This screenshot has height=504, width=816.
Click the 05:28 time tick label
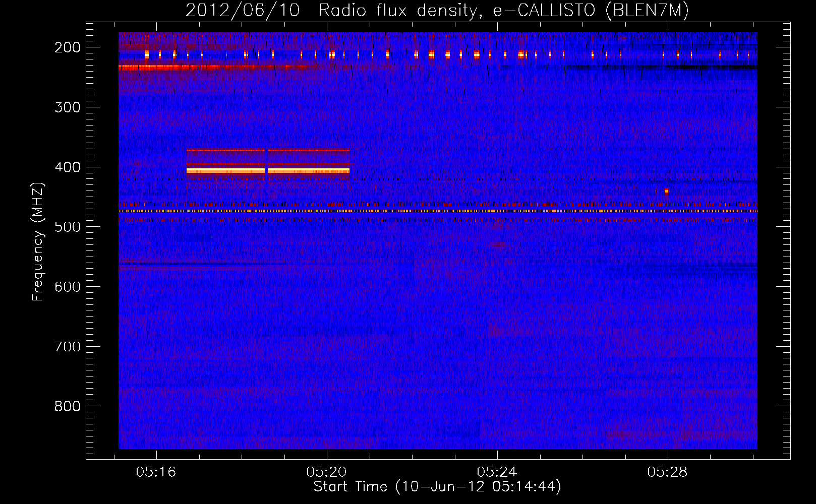coord(667,472)
